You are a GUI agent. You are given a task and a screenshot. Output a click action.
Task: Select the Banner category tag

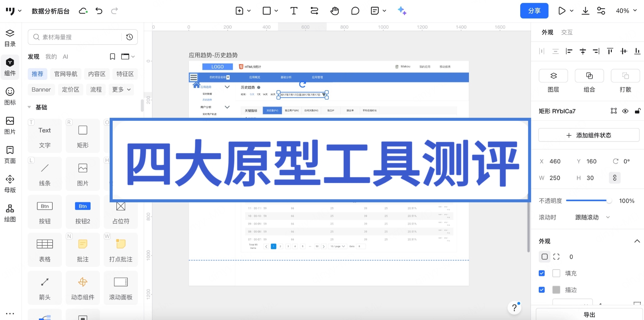[41, 90]
